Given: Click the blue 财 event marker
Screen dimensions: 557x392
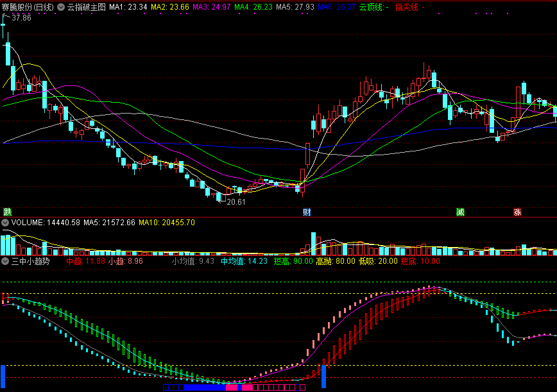Looking at the screenshot, I should [x=307, y=212].
